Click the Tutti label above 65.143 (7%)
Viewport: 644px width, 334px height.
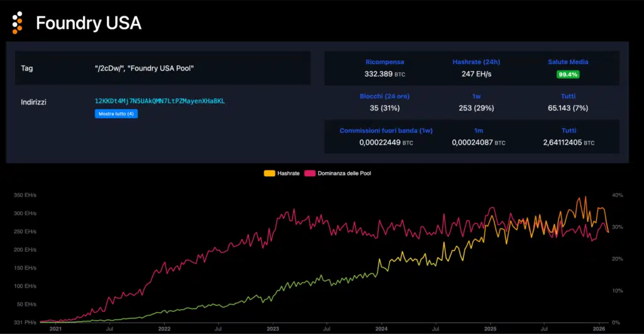coord(568,96)
